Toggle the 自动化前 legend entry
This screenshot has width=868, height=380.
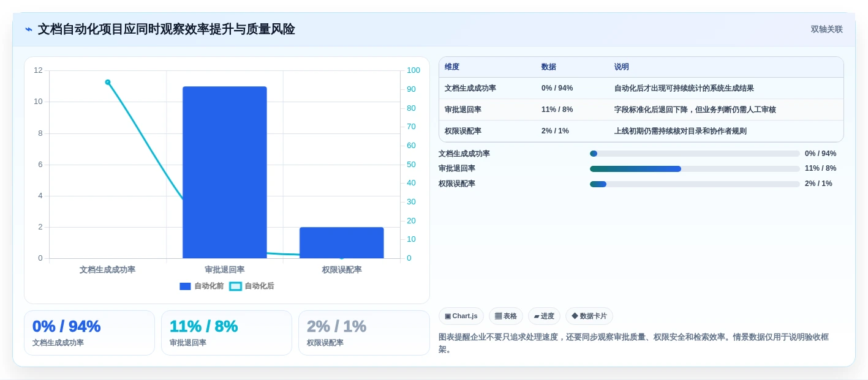[x=202, y=286]
